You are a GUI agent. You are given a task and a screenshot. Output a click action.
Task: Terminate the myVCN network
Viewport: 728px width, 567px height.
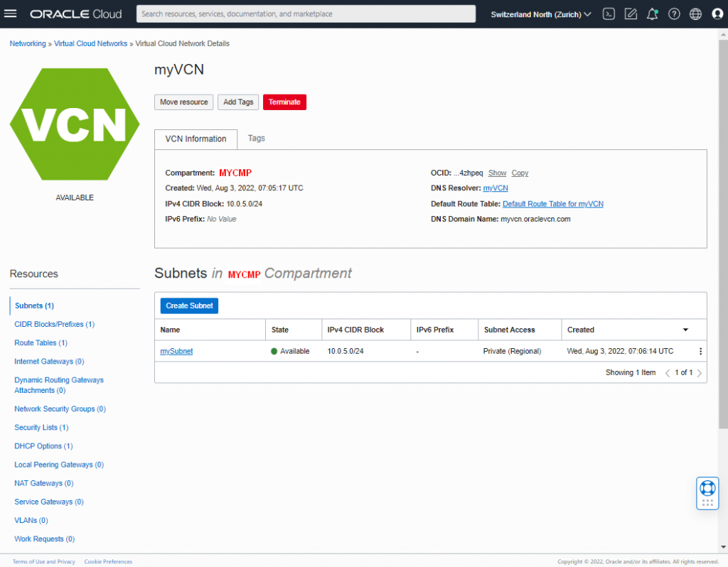284,102
